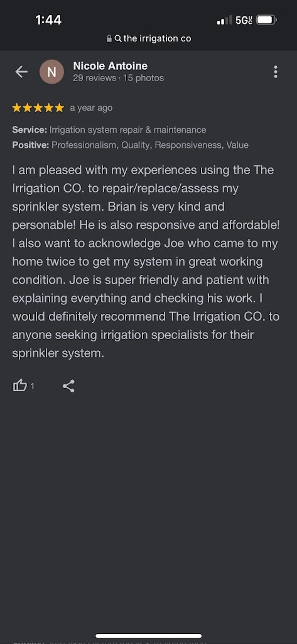
Task: Tap the cellular signal bars indicator
Action: click(x=224, y=20)
